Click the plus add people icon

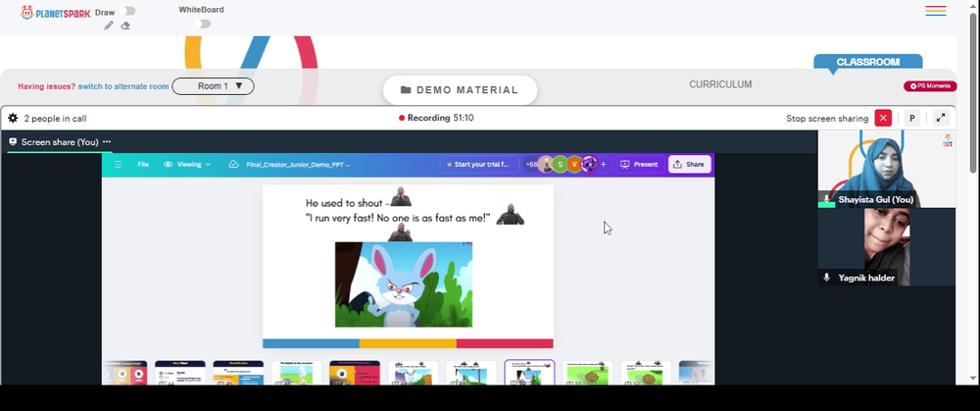point(603,165)
